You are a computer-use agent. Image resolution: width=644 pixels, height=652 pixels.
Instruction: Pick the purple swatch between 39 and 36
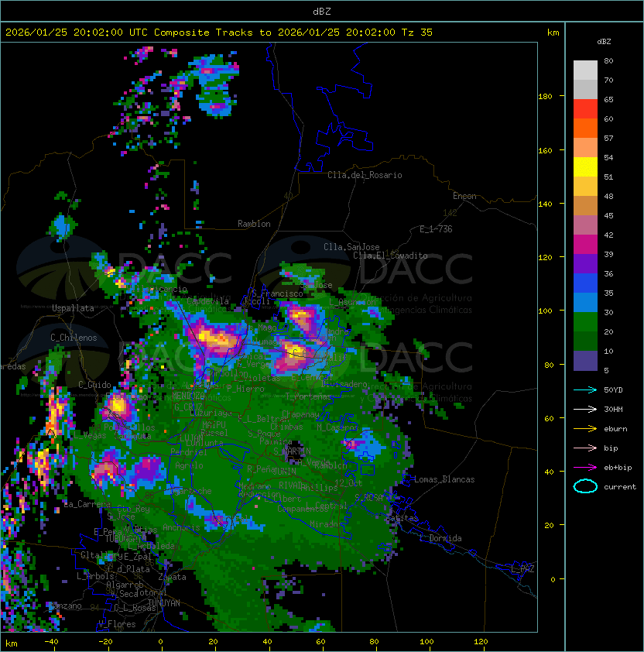[585, 263]
